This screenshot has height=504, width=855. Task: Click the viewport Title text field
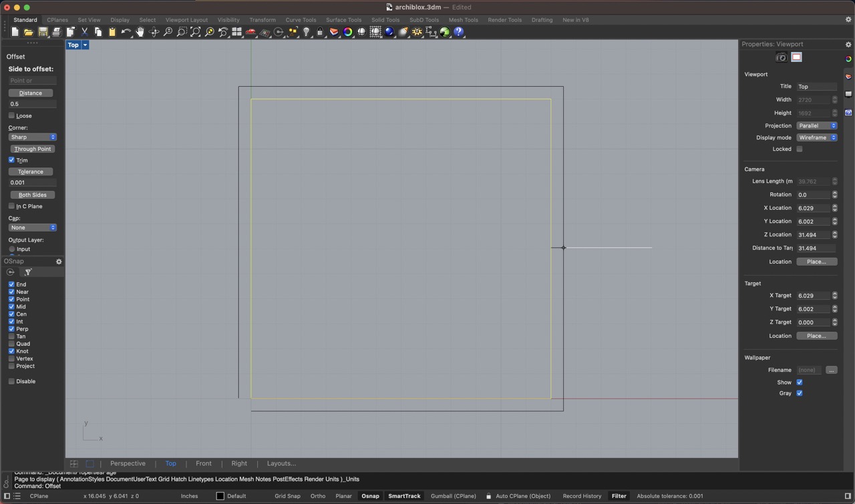[817, 86]
